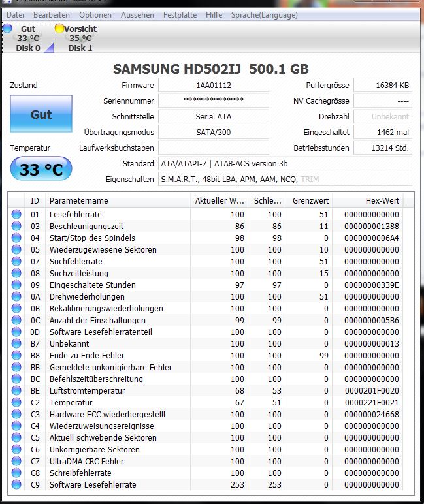Click status icon of Beschleunigungszeit row
The width and height of the screenshot is (424, 504).
[16, 226]
